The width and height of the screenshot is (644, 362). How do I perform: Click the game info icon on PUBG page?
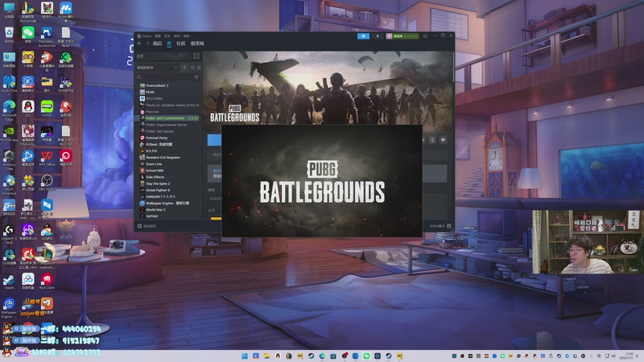432,140
